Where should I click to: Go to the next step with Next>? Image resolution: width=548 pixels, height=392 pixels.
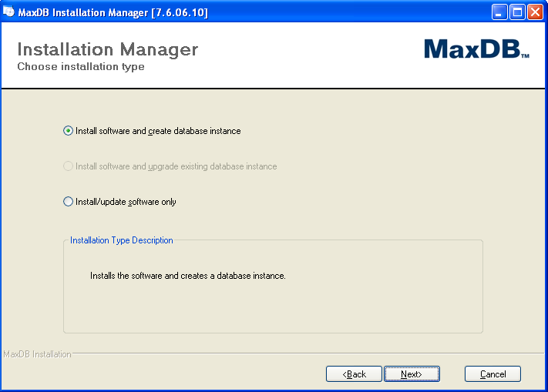[x=412, y=374]
